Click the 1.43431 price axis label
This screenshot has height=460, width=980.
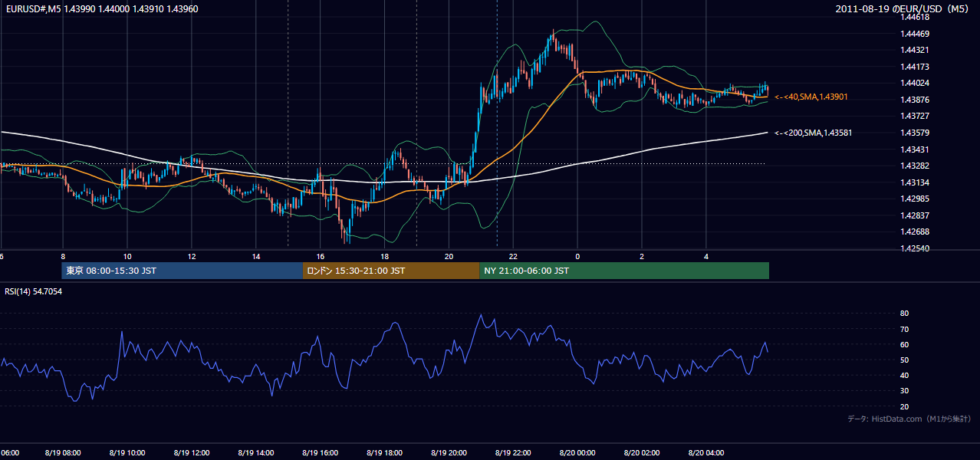pos(915,149)
